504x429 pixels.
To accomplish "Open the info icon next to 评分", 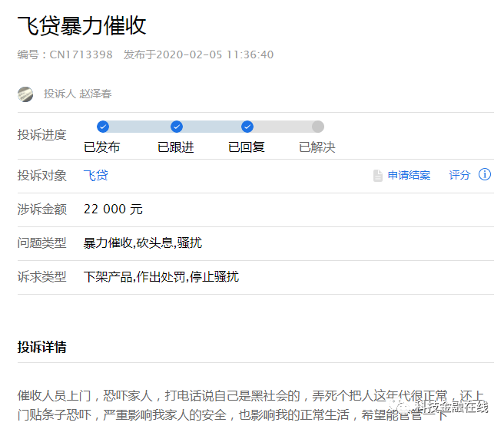I will click(485, 175).
